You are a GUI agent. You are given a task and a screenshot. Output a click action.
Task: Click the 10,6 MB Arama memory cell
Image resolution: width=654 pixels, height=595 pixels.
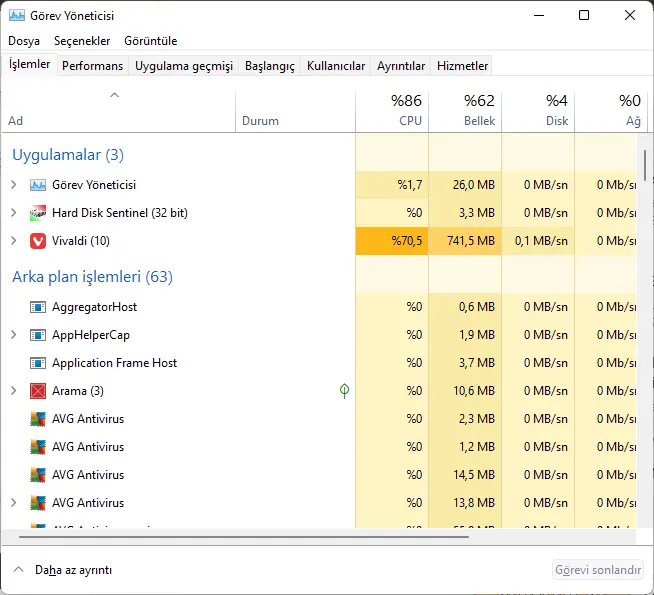(465, 391)
